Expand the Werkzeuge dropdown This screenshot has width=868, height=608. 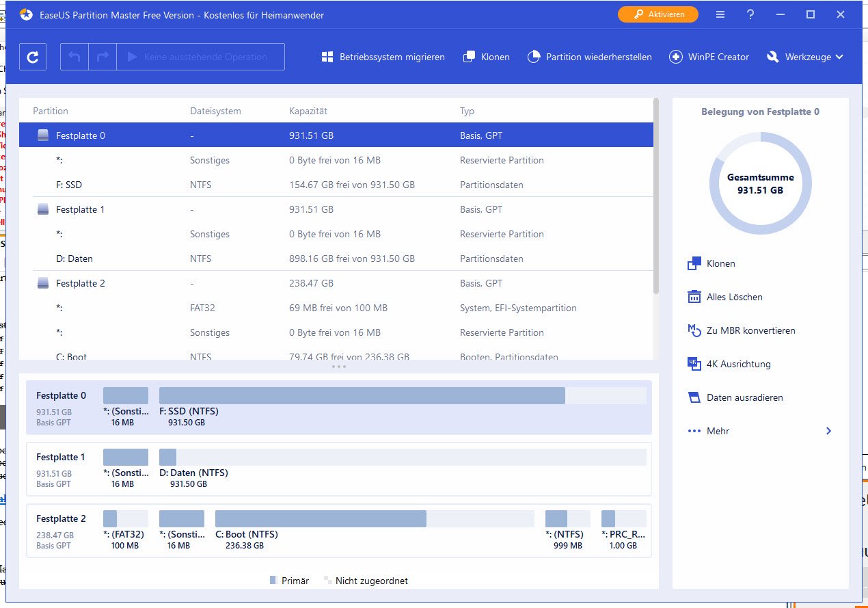(805, 57)
